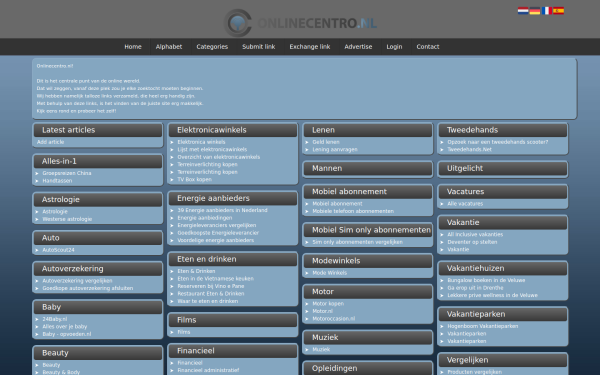600x375 pixels.
Task: Select the Financieel category header
Action: coord(233,351)
